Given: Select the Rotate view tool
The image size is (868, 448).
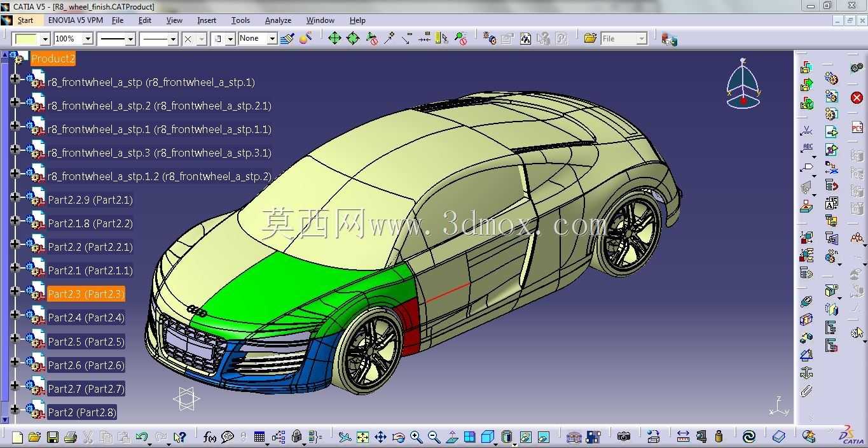Looking at the screenshot, I should (x=398, y=437).
